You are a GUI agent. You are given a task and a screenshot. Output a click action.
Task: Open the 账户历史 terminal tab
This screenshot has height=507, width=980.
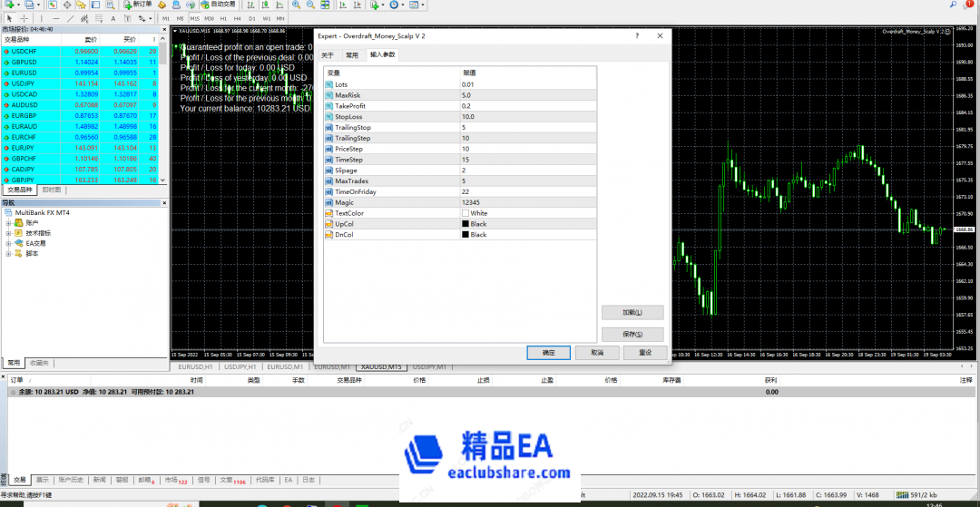[x=71, y=480]
